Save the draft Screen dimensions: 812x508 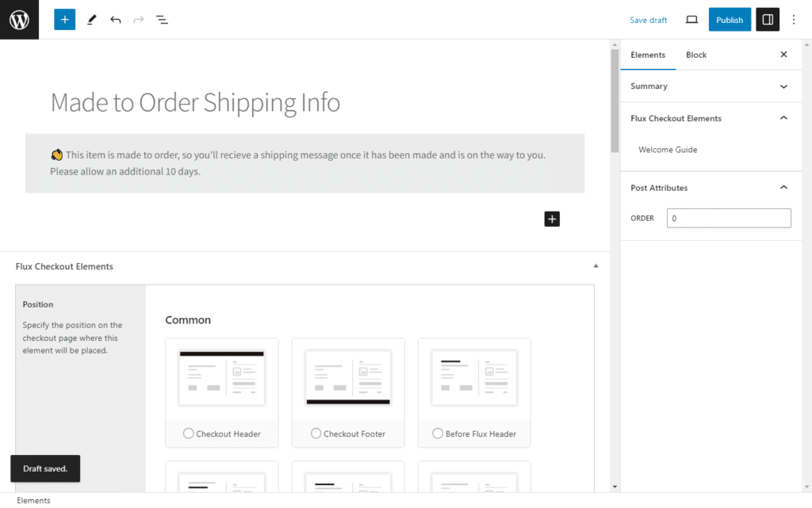tap(648, 20)
